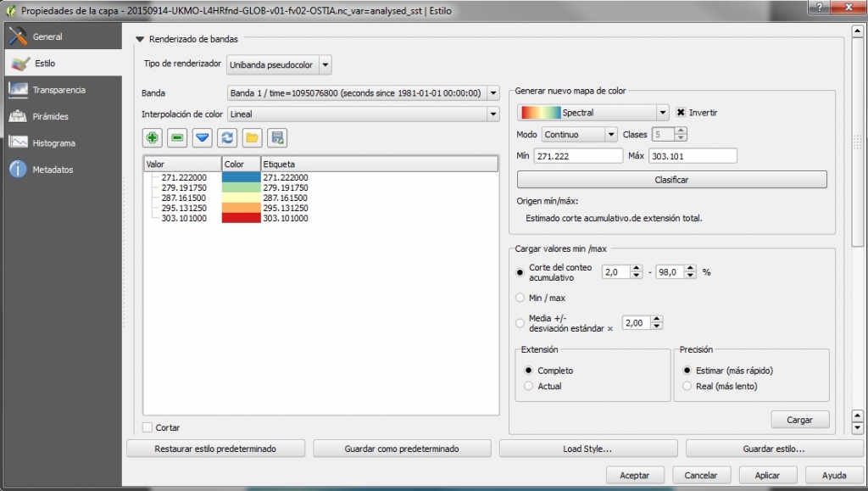The image size is (868, 491).
Task: Switch to the Transparencia tab
Action: (x=58, y=90)
